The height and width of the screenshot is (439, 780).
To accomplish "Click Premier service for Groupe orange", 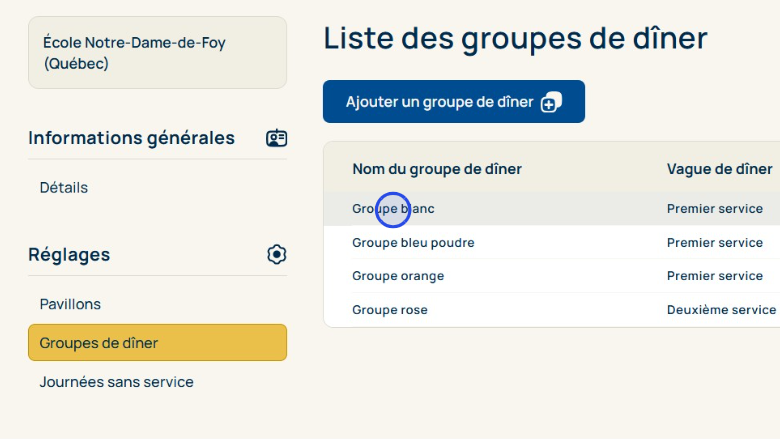I will click(714, 276).
